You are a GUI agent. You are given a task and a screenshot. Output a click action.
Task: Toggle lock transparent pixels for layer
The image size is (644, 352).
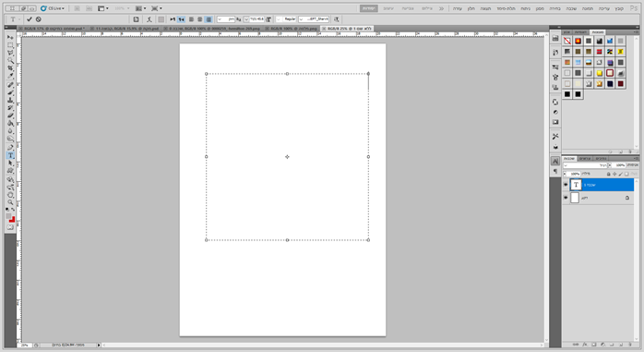[x=626, y=174]
